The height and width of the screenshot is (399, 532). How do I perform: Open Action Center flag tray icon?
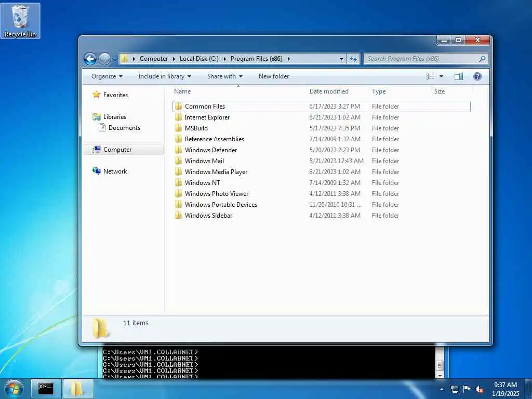(467, 389)
